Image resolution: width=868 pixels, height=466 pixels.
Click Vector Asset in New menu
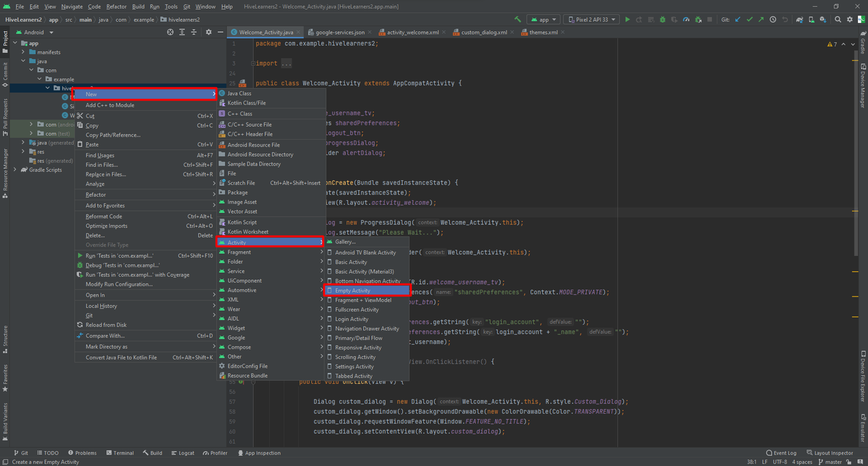click(271, 212)
